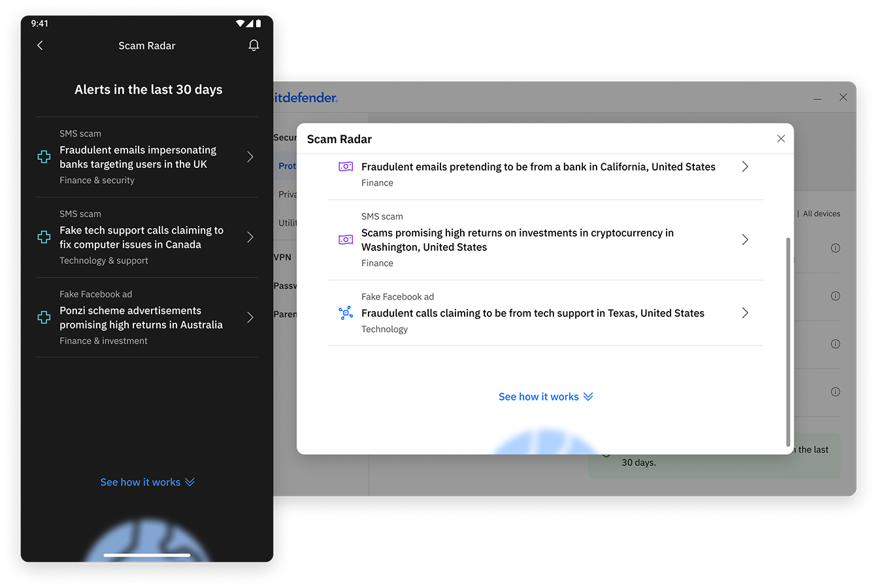The image size is (877, 588).
Task: Open the California bank fraud alert chevron
Action: point(745,167)
